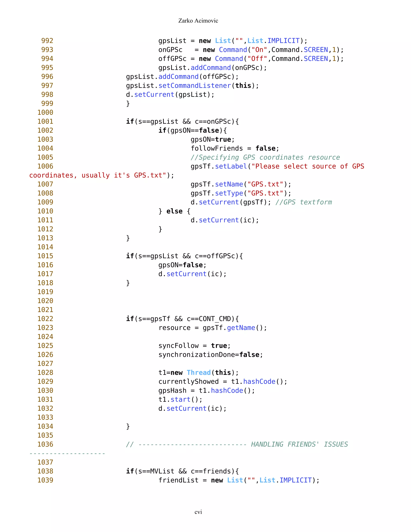
Task: Click the followFriends = false statement
Action: coord(234,148)
